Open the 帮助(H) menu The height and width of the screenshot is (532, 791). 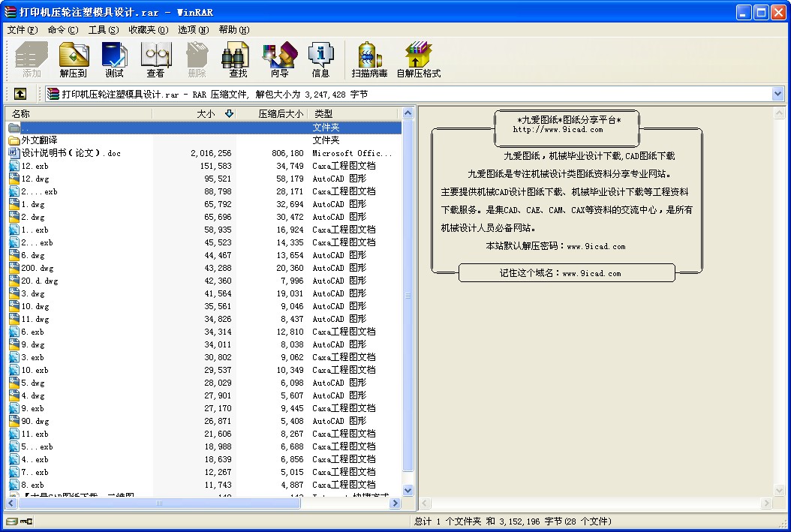[234, 30]
